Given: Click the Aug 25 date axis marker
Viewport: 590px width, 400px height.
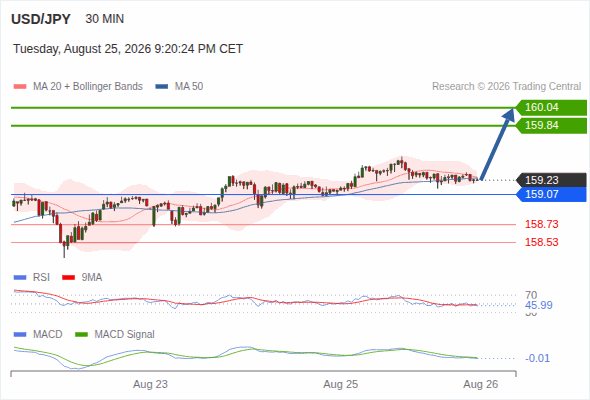Looking at the screenshot, I should pyautogui.click(x=341, y=385).
